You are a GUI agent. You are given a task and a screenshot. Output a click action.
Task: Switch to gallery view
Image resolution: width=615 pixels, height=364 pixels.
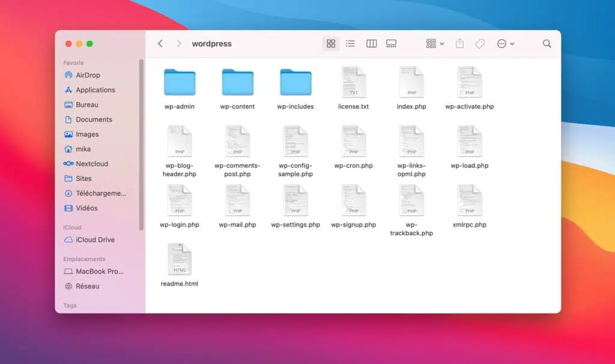(392, 44)
